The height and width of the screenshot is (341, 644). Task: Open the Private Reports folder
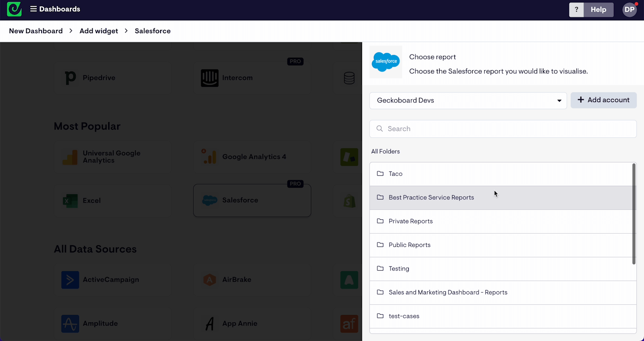point(501,222)
